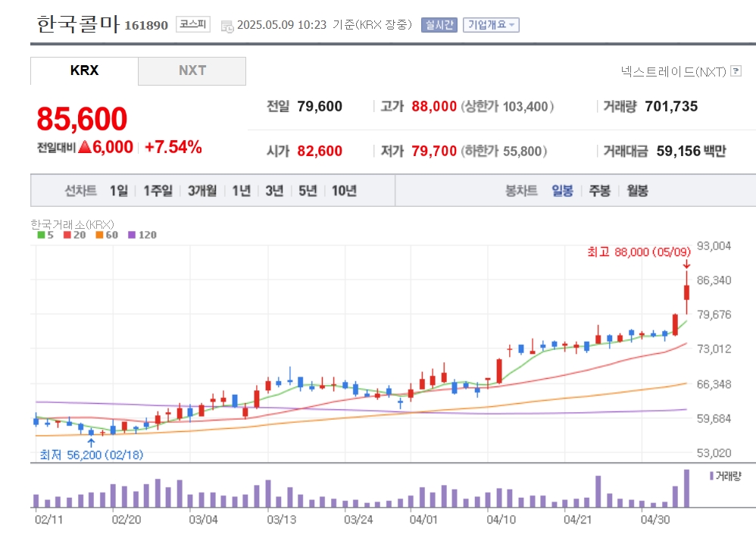
Task: Show the 10년 line chart
Action: [344, 191]
